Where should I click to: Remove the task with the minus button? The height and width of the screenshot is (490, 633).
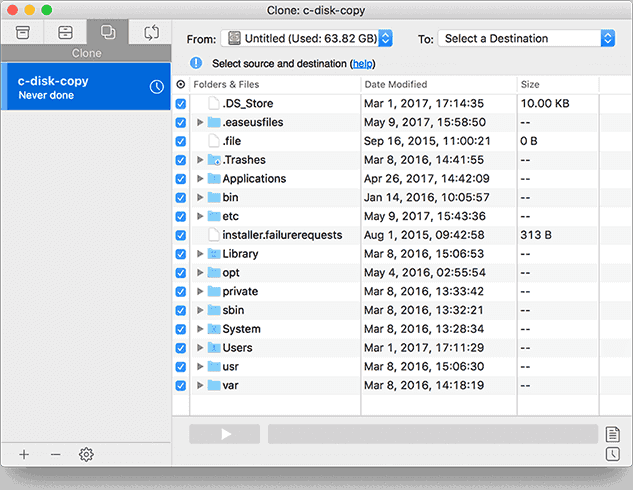pyautogui.click(x=55, y=454)
